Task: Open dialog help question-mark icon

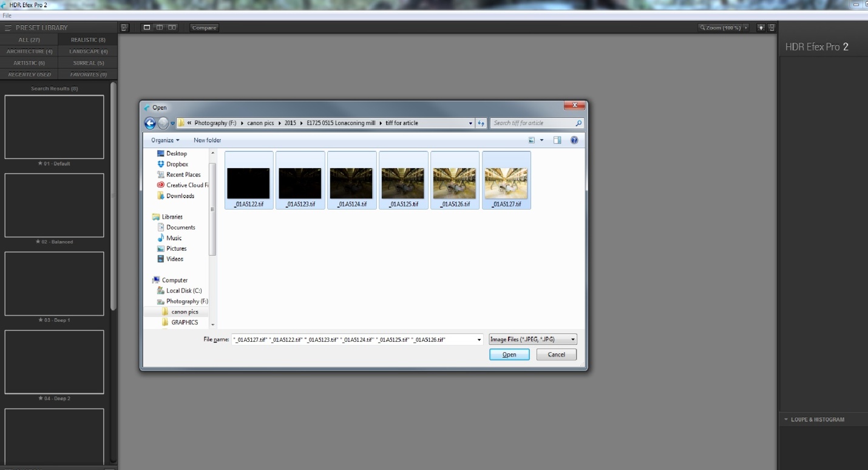Action: [x=574, y=140]
